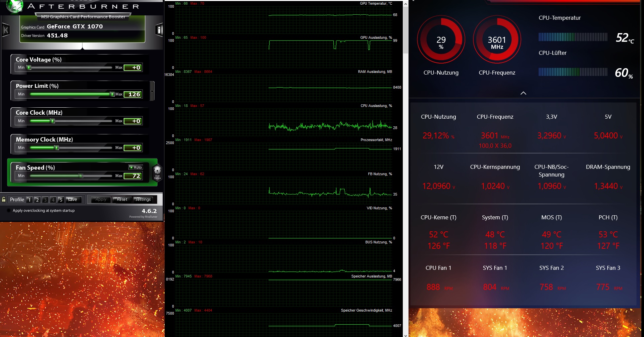The image size is (644, 337).
Task: Click the GPU Temperatur graph label
Action: (376, 3)
